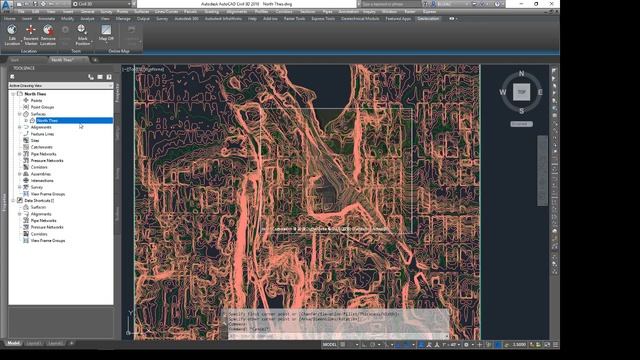
Task: Select Sites in the Prospector tree
Action: tap(35, 140)
